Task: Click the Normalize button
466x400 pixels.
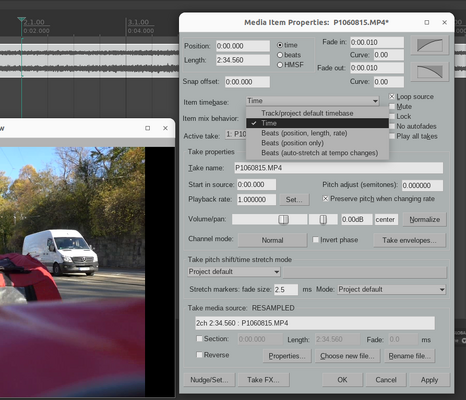Action: (424, 219)
